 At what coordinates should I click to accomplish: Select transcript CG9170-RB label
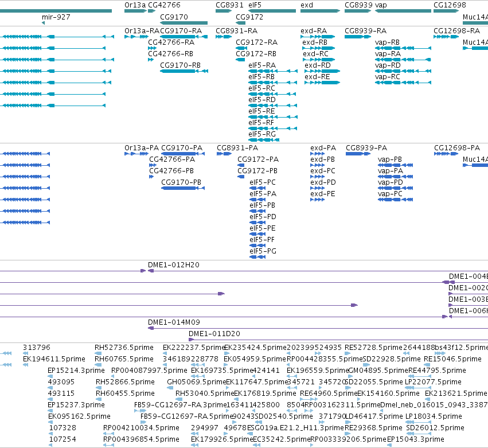coord(180,65)
